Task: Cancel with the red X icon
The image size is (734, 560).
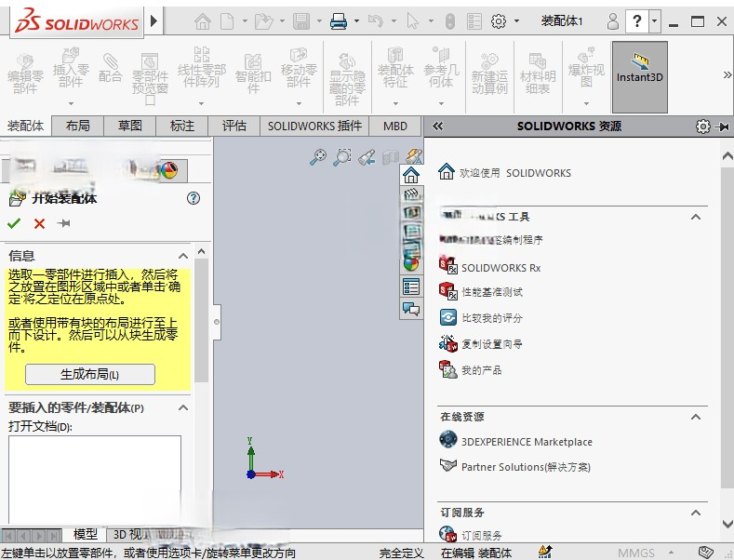Action: tap(39, 223)
